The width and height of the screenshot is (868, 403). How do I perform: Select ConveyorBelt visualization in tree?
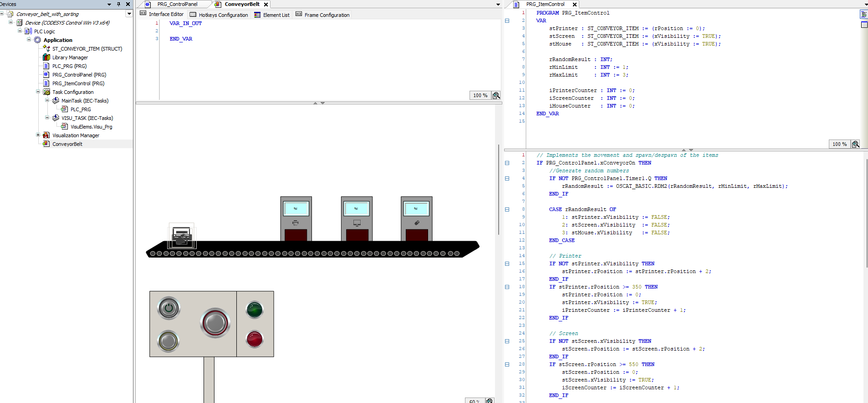click(67, 144)
